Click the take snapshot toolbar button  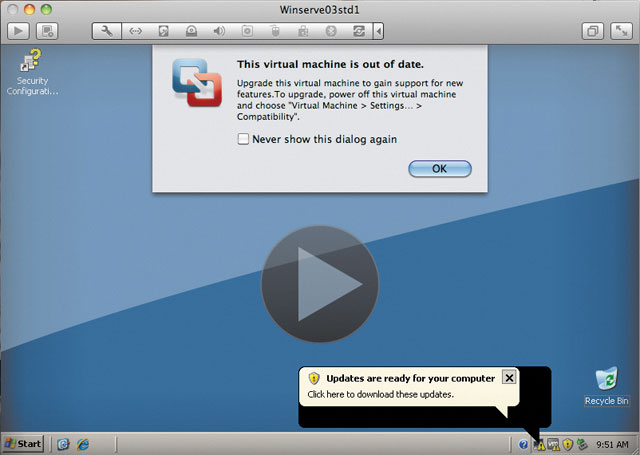pyautogui.click(x=47, y=31)
